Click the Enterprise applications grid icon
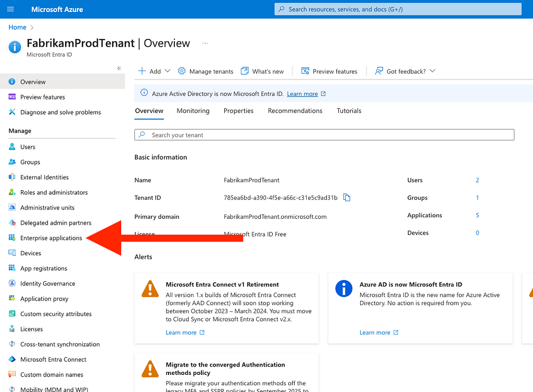533x392 pixels. point(12,238)
